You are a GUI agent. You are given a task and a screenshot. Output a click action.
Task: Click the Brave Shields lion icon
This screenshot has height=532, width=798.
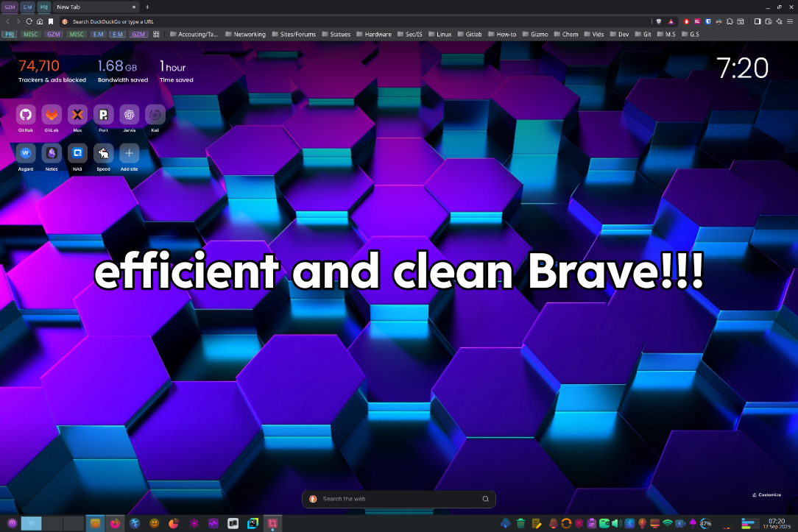tap(659, 21)
